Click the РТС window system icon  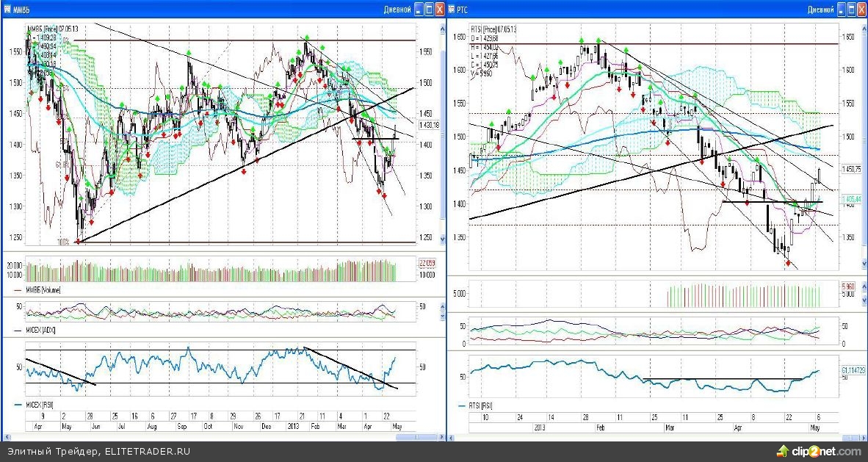[451, 9]
